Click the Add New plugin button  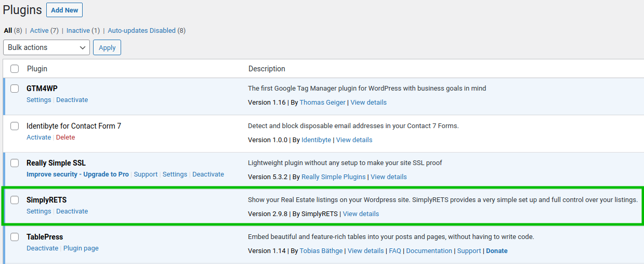pos(64,10)
